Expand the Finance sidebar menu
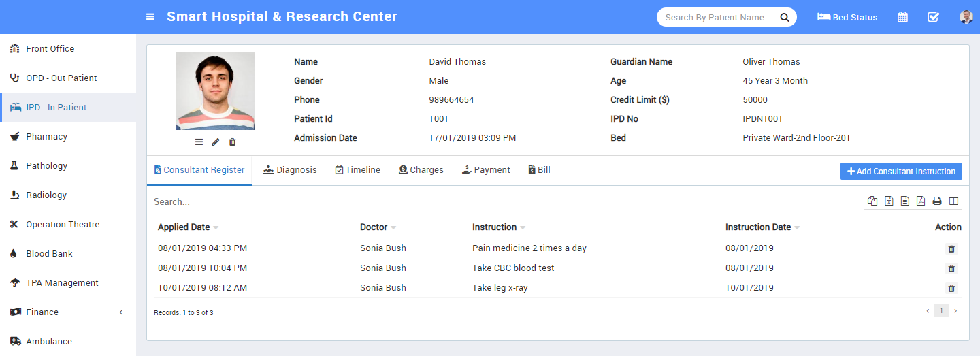The width and height of the screenshot is (980, 356). (x=68, y=312)
